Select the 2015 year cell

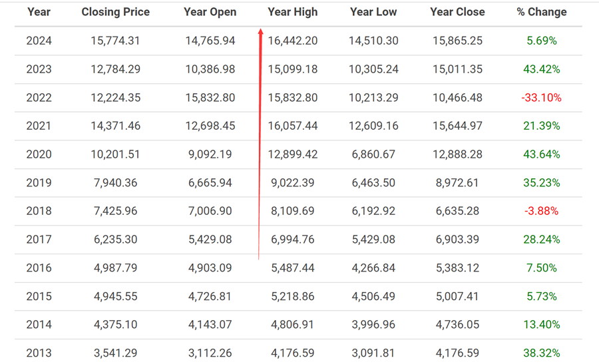(x=39, y=296)
